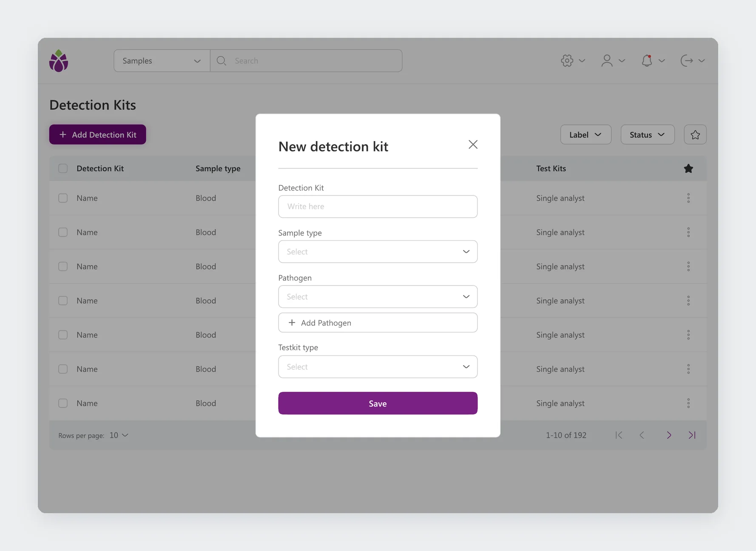Image resolution: width=756 pixels, height=551 pixels.
Task: Open the Label filter dropdown
Action: click(585, 135)
